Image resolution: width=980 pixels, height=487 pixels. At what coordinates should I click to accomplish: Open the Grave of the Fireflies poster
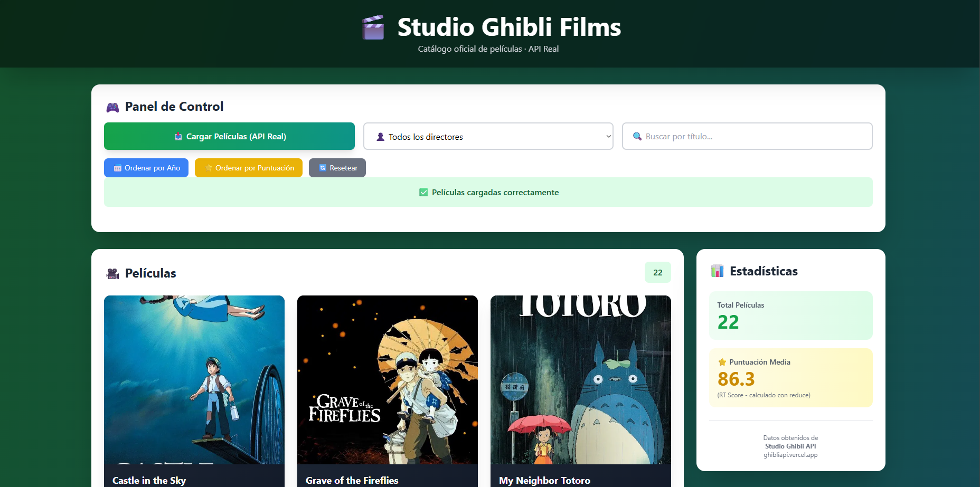388,380
